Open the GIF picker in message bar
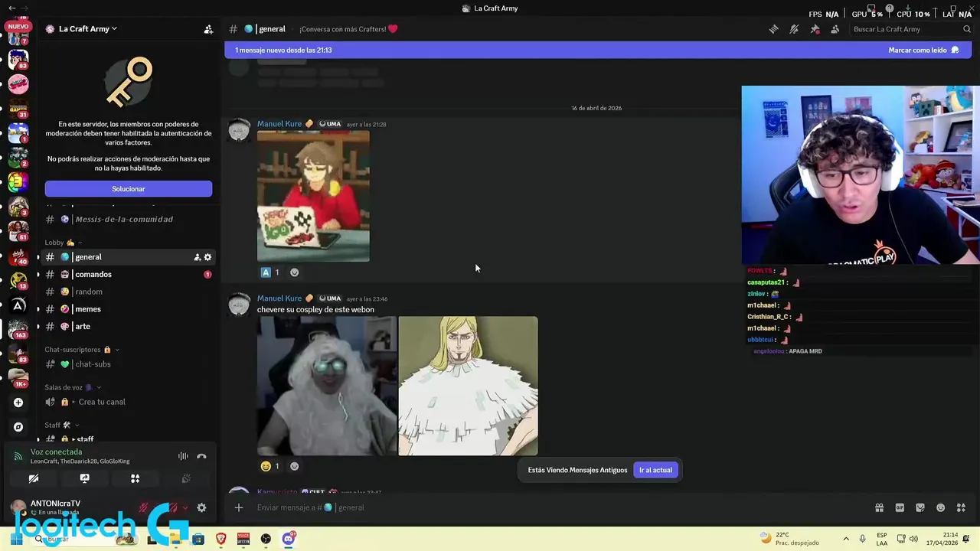This screenshot has height=551, width=980. pos(900,507)
